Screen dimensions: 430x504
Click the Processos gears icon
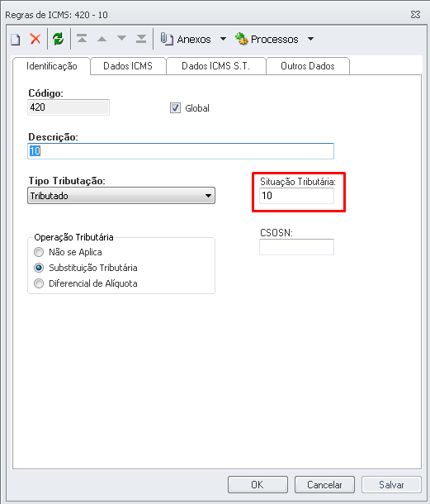pos(242,39)
